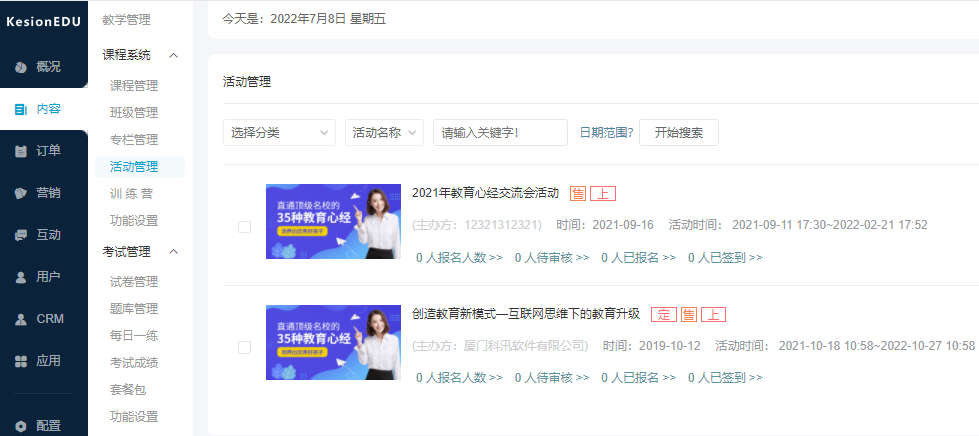Focus the 请输入关键字 keyword input field
This screenshot has height=436, width=979.
500,133
